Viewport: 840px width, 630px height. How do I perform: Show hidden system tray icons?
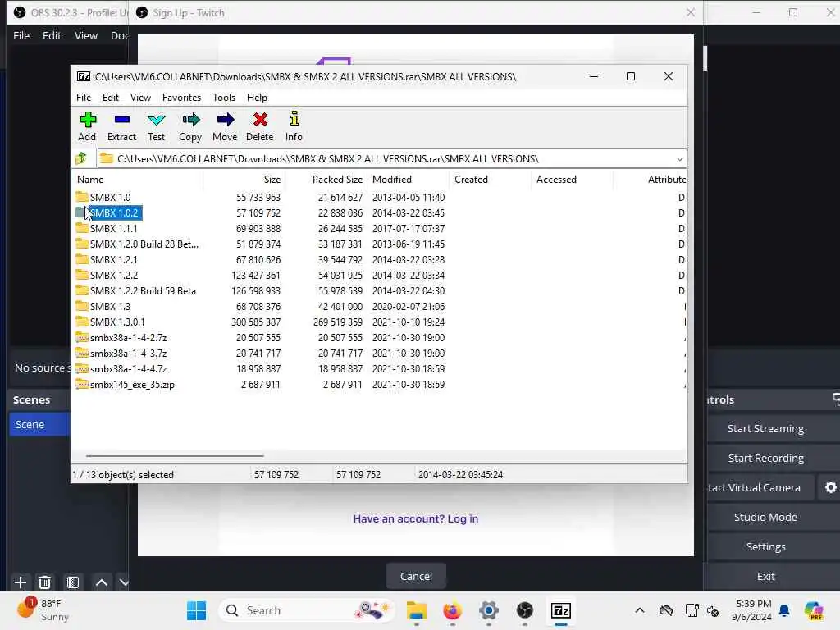tap(640, 610)
